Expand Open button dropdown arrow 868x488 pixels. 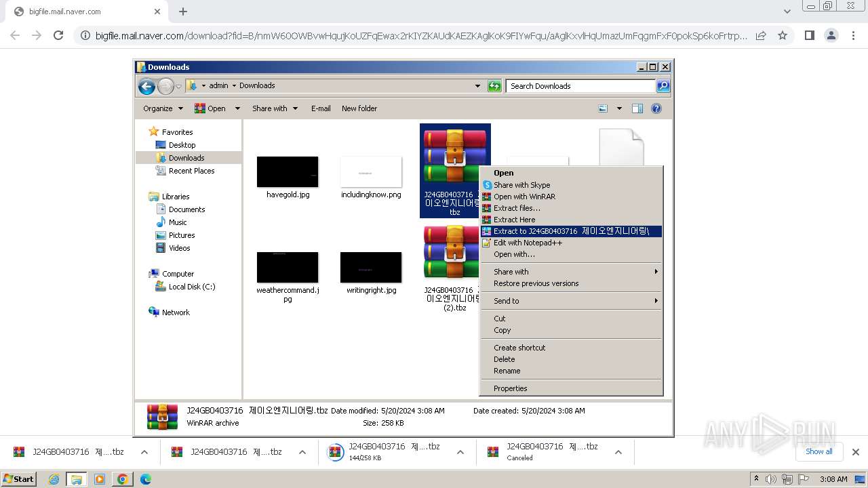(237, 108)
